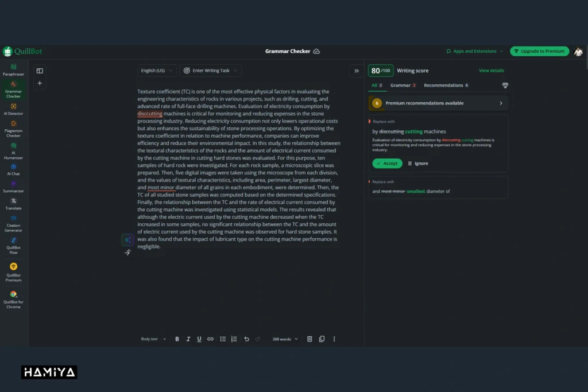Open the English (US) language dropdown
The height and width of the screenshot is (392, 588).
156,71
